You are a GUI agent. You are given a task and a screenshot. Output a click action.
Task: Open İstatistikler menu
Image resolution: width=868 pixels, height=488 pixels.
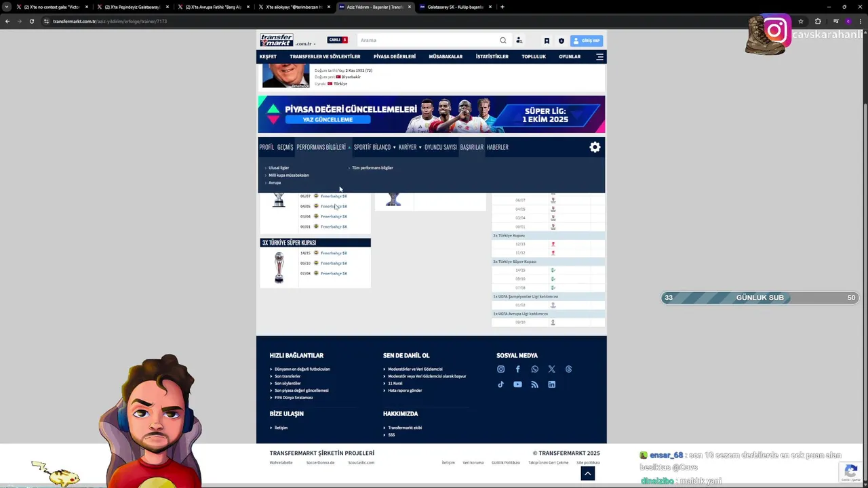492,57
